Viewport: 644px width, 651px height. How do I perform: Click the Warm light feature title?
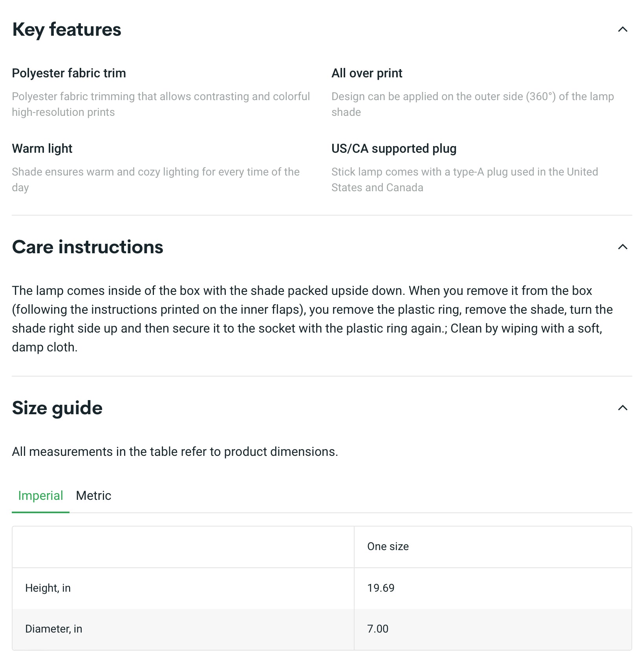pyautogui.click(x=42, y=148)
